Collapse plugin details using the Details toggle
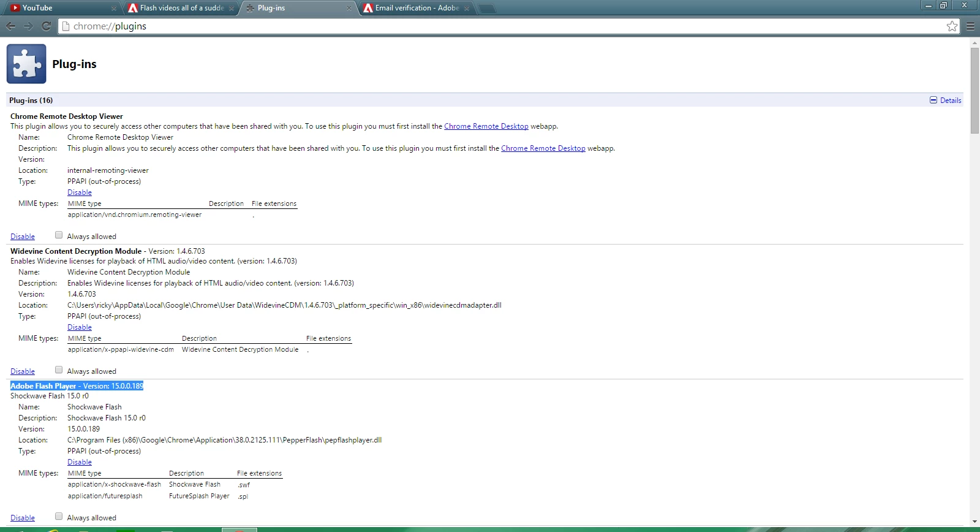This screenshot has height=532, width=980. (946, 100)
